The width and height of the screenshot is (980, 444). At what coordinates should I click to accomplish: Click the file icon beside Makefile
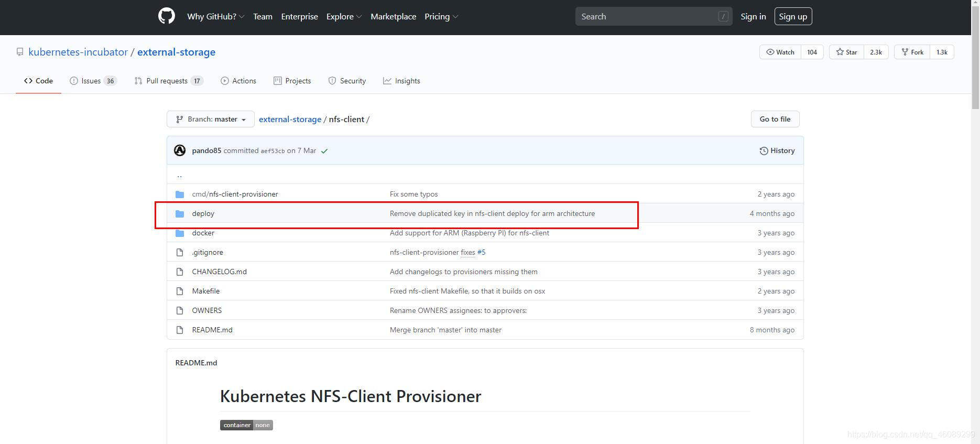pos(180,291)
